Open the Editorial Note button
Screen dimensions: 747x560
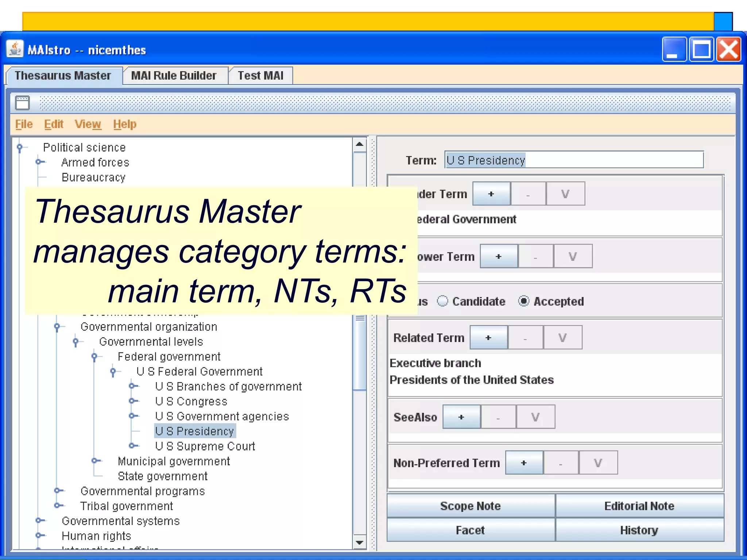coord(639,506)
